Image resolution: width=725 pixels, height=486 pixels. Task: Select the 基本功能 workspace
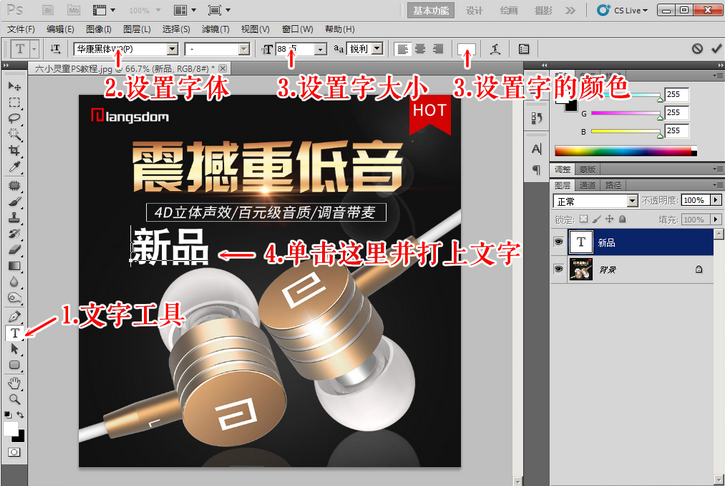[x=431, y=10]
